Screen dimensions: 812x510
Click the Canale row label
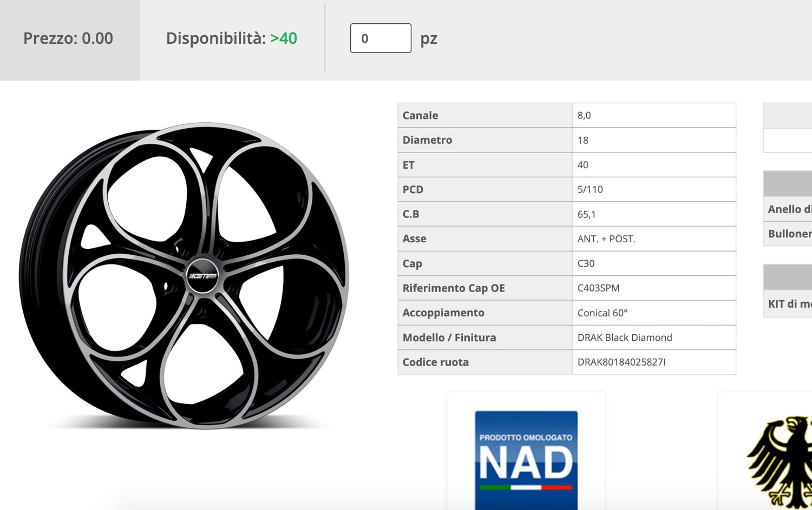[420, 116]
